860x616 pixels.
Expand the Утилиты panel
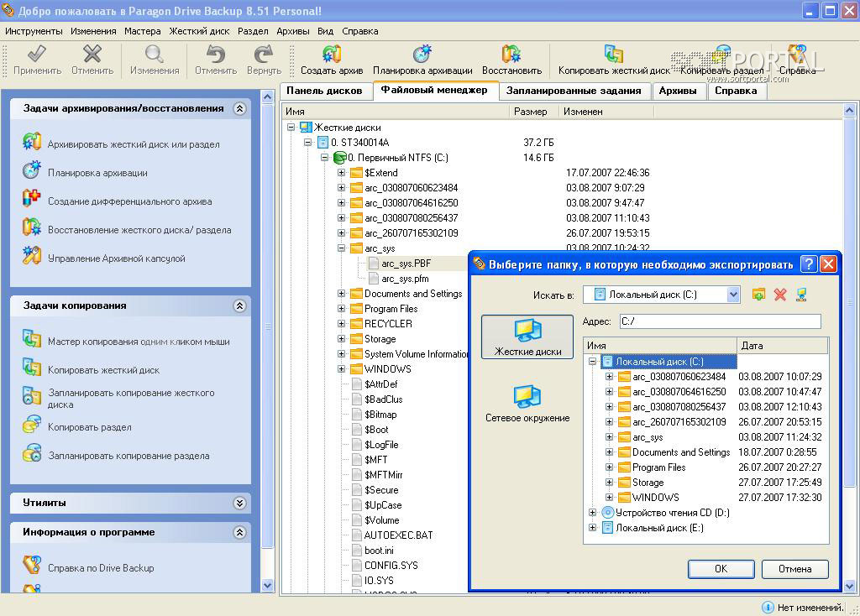[x=239, y=503]
